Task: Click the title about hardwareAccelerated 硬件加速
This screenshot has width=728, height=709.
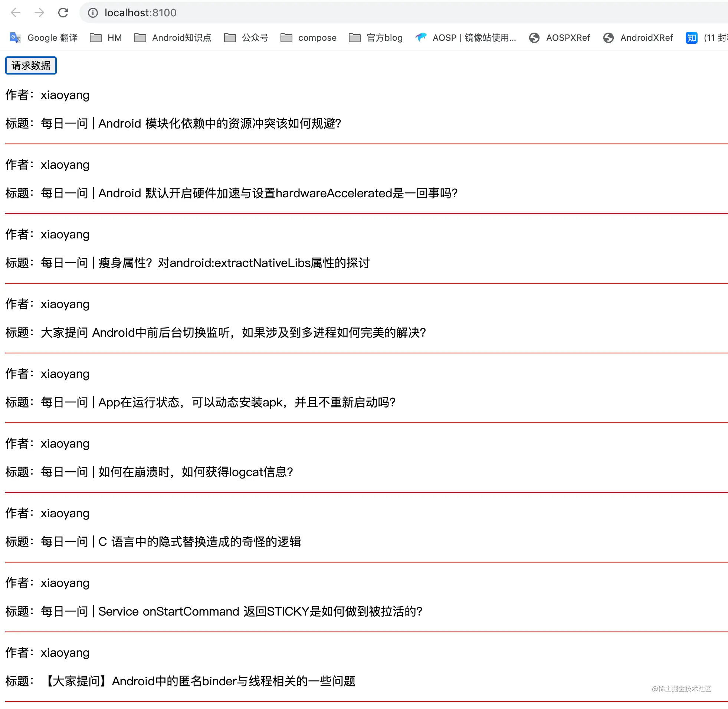Action: pyautogui.click(x=232, y=193)
